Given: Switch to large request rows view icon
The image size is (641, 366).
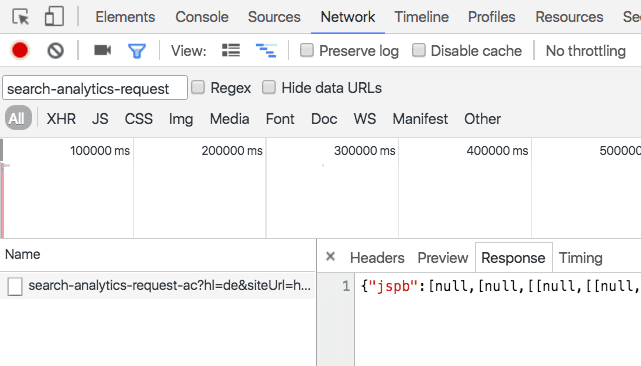Looking at the screenshot, I should (231, 50).
